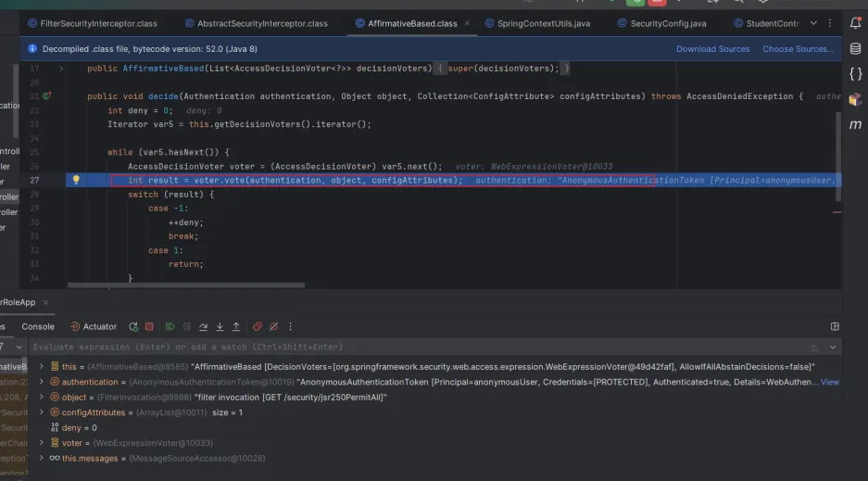Click the Download Sources link

coord(712,49)
